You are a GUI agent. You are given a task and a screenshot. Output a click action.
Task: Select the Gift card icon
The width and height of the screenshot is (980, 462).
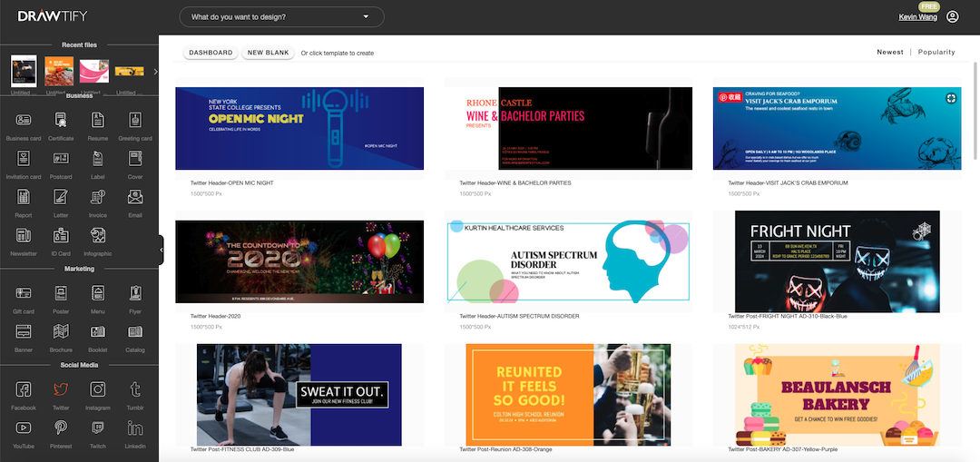[x=23, y=293]
